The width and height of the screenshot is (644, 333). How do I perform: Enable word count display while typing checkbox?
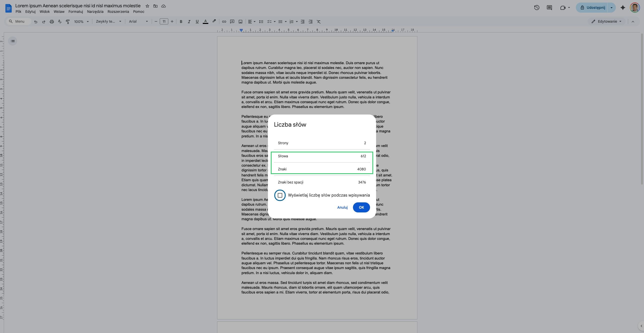click(280, 195)
